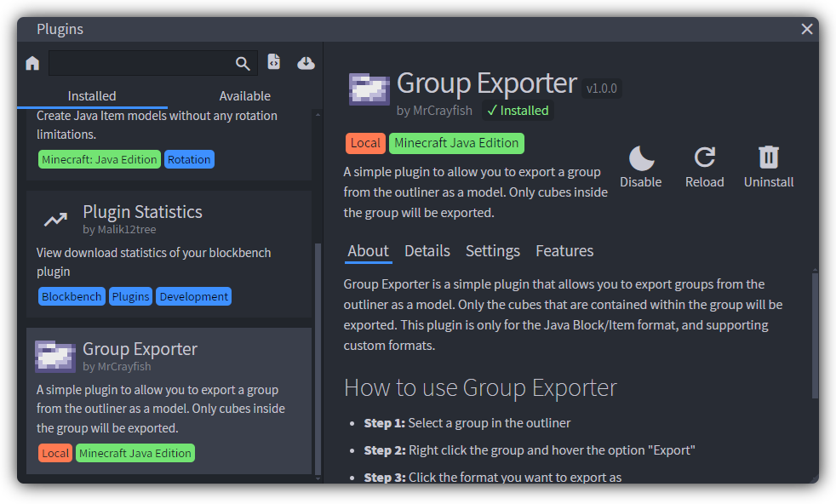The image size is (836, 504).
Task: Open the Features tab
Action: 564,251
